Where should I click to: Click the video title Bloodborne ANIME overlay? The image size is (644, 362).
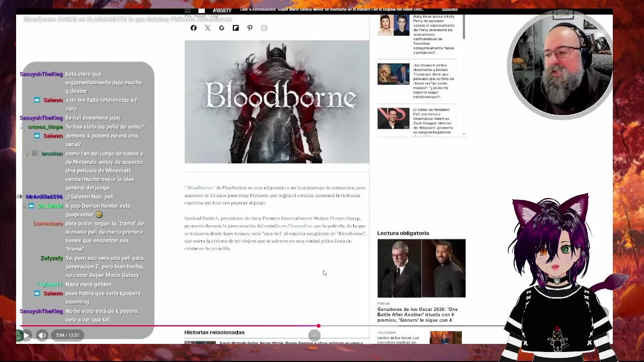pos(128,20)
